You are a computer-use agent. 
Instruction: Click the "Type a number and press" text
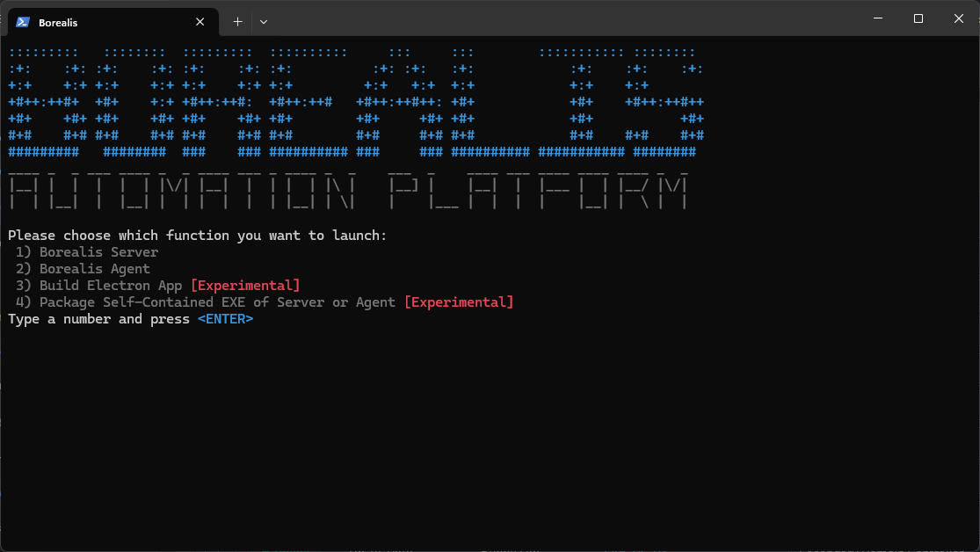tap(98, 319)
